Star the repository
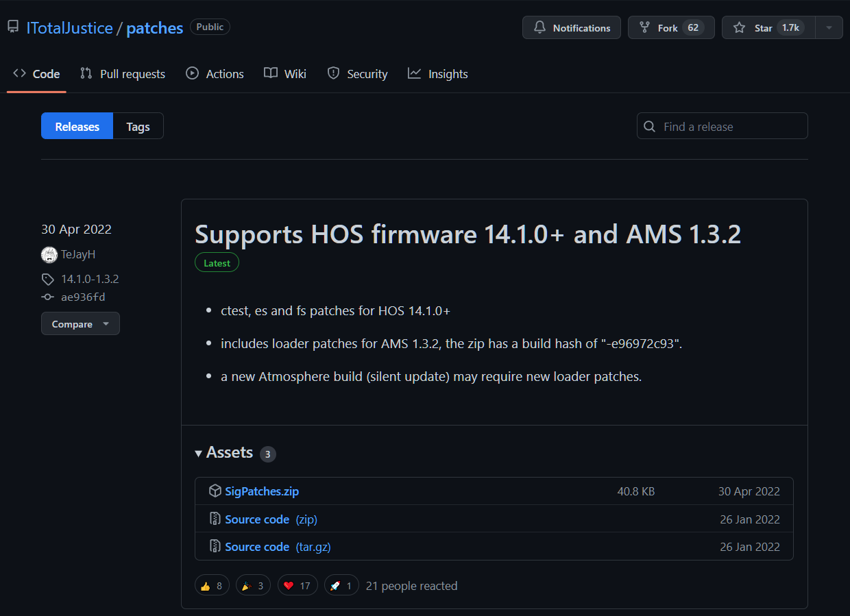850x616 pixels. click(x=768, y=27)
